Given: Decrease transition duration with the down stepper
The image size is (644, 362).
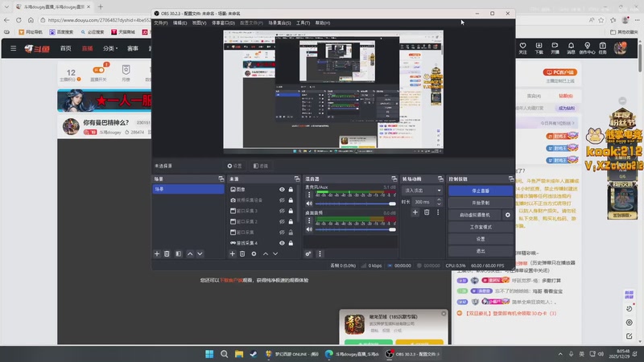Looking at the screenshot, I should click(x=439, y=204).
